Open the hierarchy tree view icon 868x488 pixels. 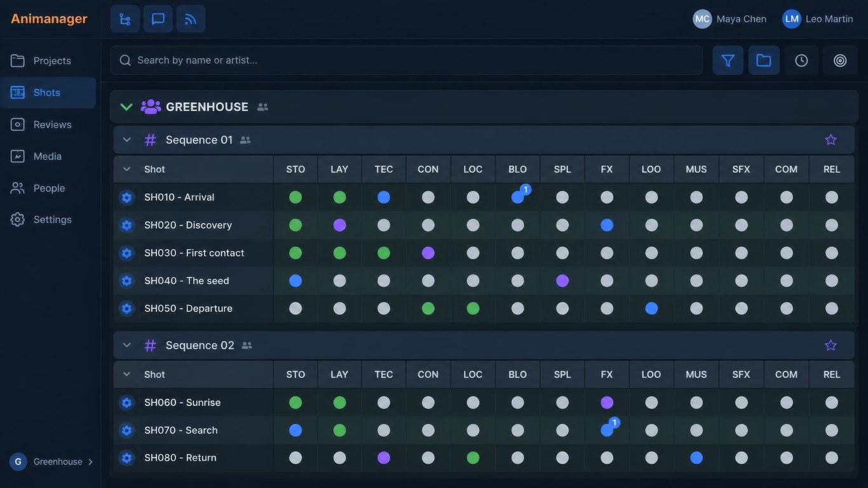click(x=125, y=19)
